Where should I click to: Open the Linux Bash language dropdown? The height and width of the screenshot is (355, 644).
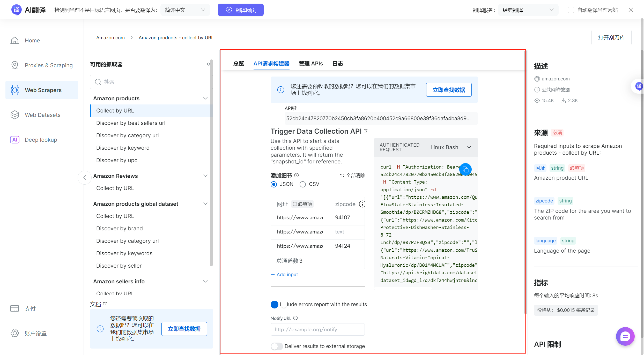point(450,147)
